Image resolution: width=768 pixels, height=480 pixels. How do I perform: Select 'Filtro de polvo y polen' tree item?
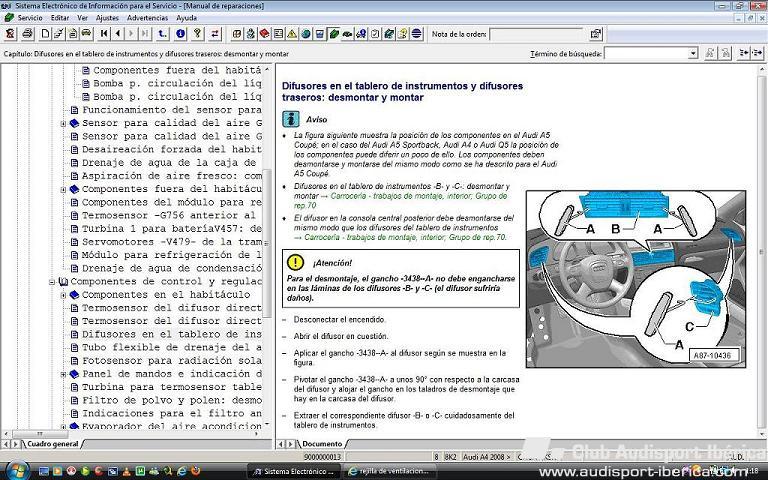171,400
